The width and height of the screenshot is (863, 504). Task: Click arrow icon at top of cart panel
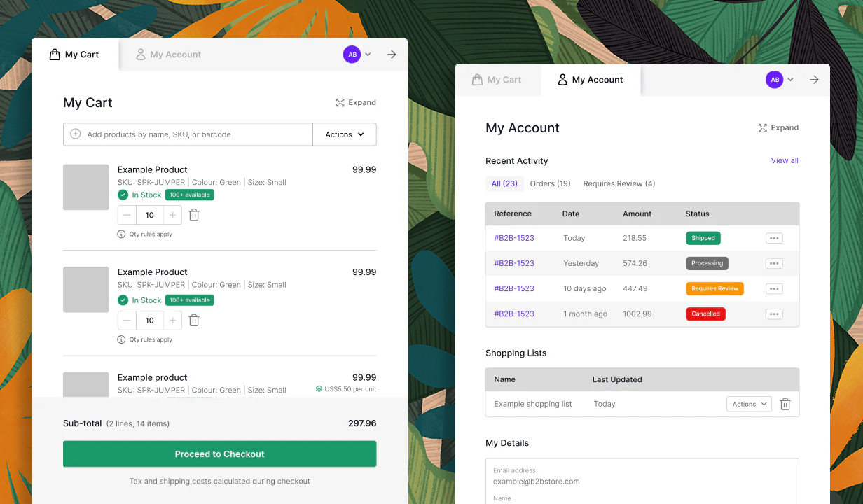[392, 55]
